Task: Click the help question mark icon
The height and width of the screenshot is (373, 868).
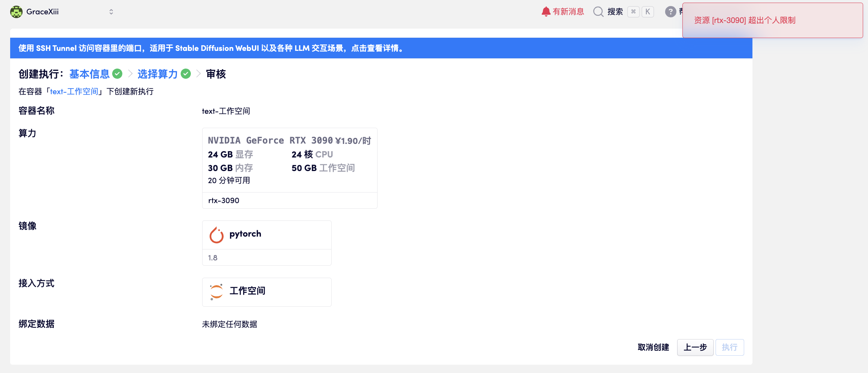Action: pos(670,12)
